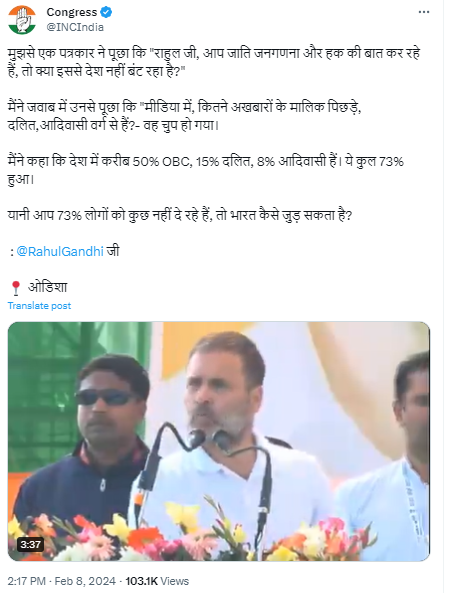
Task: Click the microphones in the video frame
Action: click(207, 440)
